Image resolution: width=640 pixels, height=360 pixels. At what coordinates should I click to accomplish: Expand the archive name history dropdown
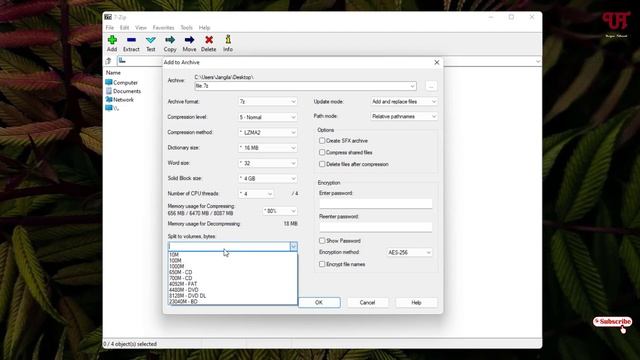tap(412, 86)
